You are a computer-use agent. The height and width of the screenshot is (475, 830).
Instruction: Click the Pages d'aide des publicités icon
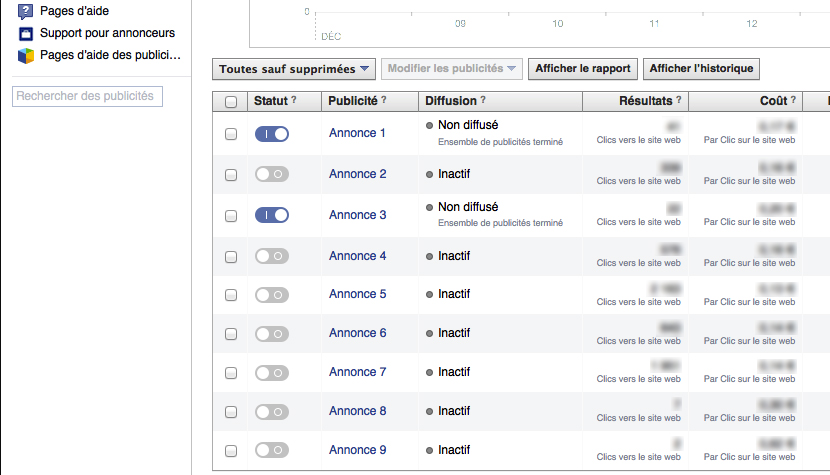click(x=26, y=55)
